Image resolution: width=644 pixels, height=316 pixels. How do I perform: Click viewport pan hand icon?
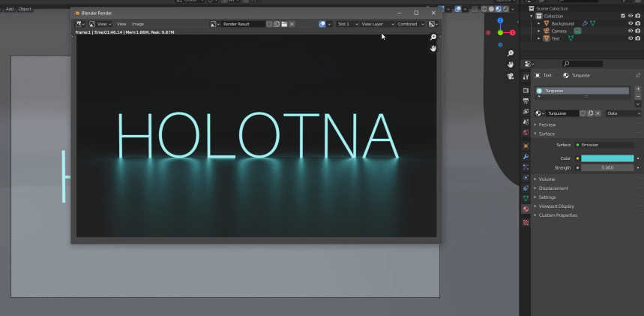(x=510, y=65)
